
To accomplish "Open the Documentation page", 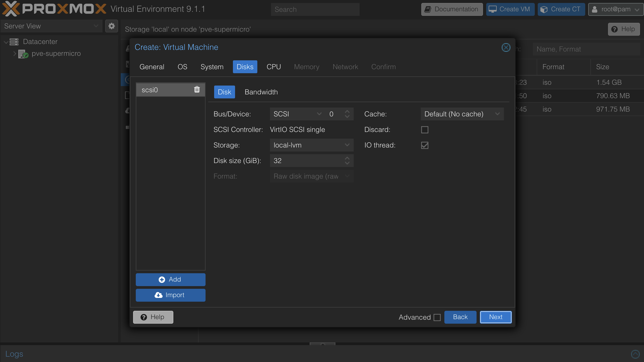I will pyautogui.click(x=452, y=9).
